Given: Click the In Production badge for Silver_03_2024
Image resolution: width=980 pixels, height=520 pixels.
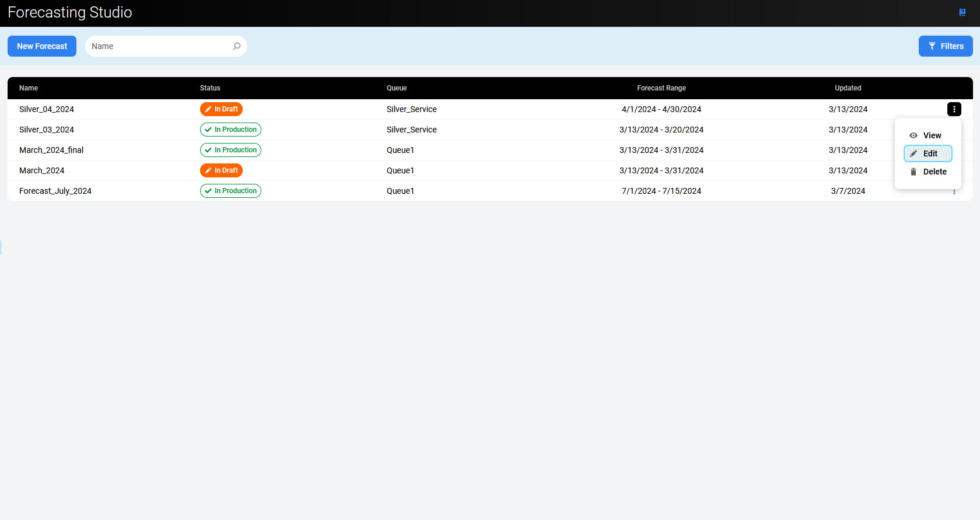Looking at the screenshot, I should point(230,130).
